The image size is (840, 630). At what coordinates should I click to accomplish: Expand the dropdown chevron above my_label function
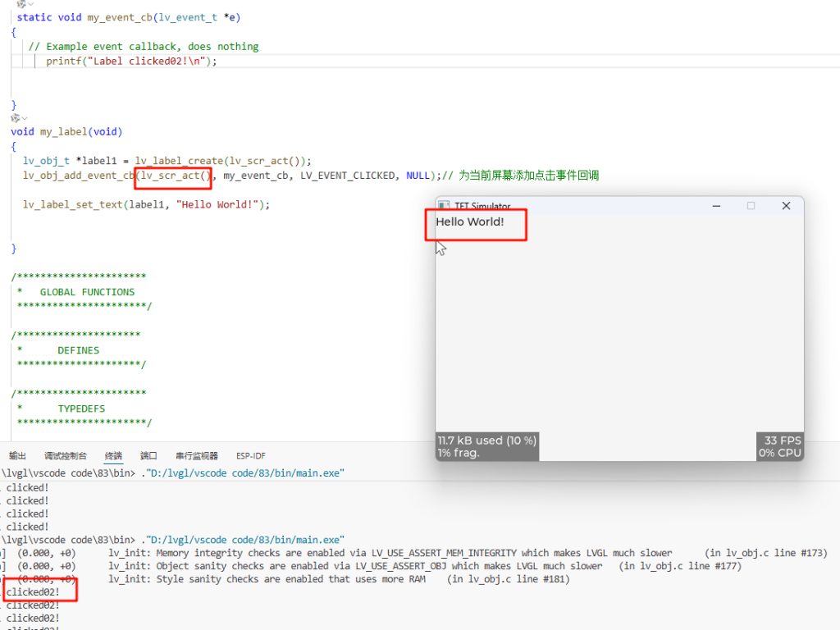[x=25, y=119]
